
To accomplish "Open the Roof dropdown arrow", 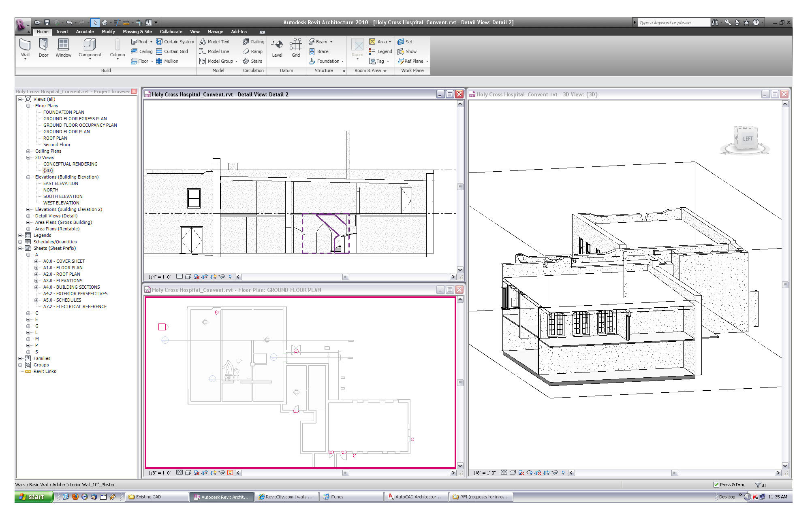I will pos(152,42).
